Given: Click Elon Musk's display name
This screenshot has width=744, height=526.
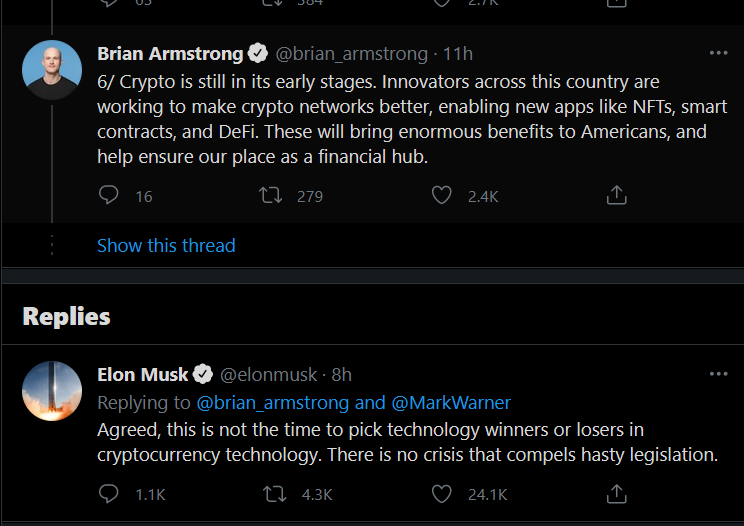Looking at the screenshot, I should (143, 375).
